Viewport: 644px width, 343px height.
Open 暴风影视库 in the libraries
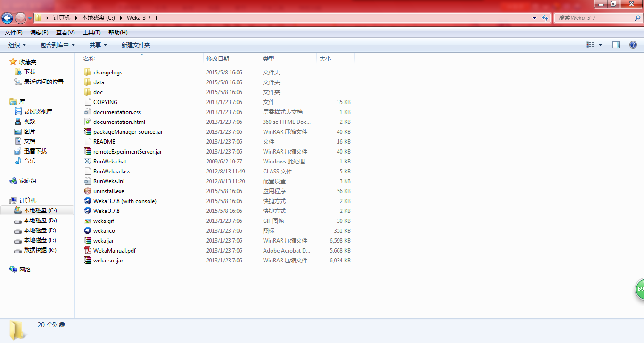click(38, 112)
